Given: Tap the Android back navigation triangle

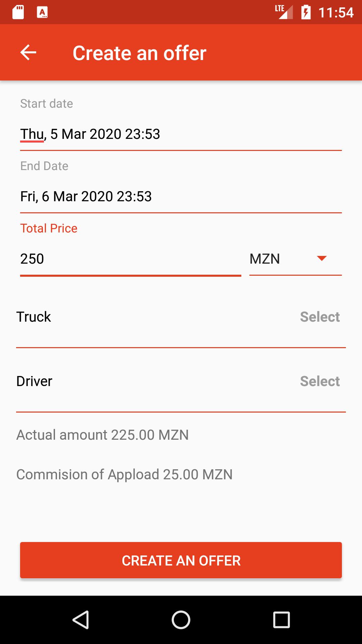Looking at the screenshot, I should (80, 620).
